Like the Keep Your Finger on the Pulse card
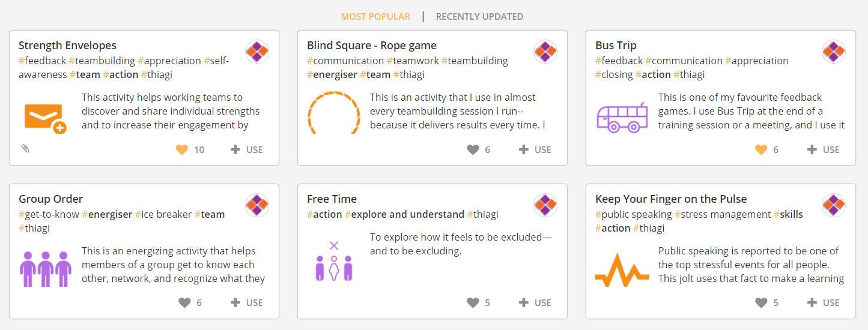The image size is (868, 330). 761,303
